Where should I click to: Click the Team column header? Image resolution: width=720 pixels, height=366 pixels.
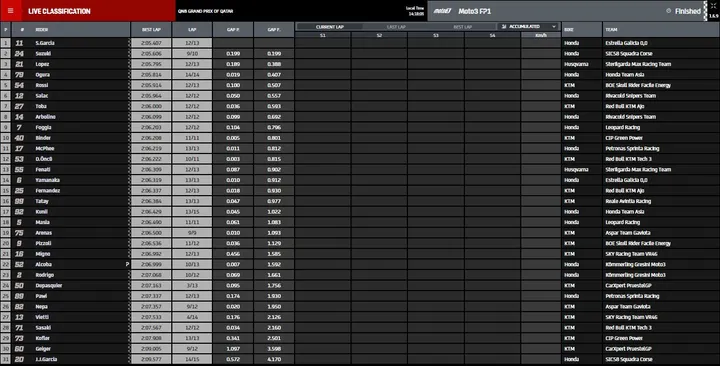[611, 29]
